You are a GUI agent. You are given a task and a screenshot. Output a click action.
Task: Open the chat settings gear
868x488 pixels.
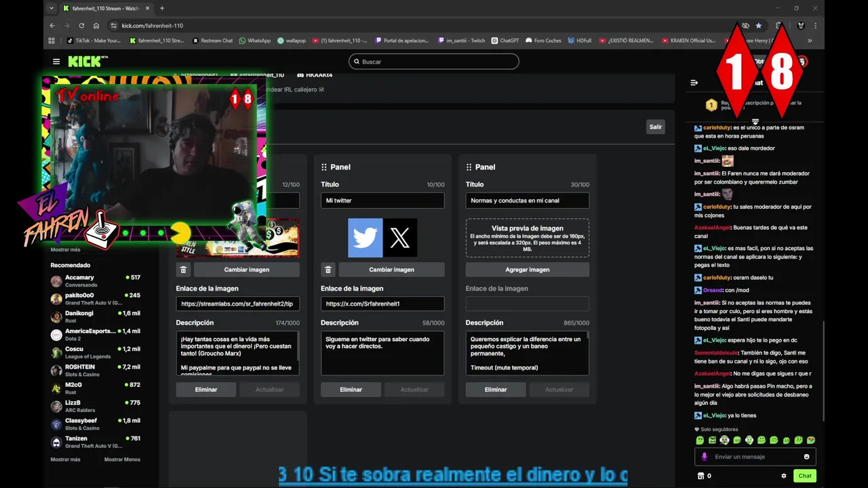pyautogui.click(x=784, y=476)
